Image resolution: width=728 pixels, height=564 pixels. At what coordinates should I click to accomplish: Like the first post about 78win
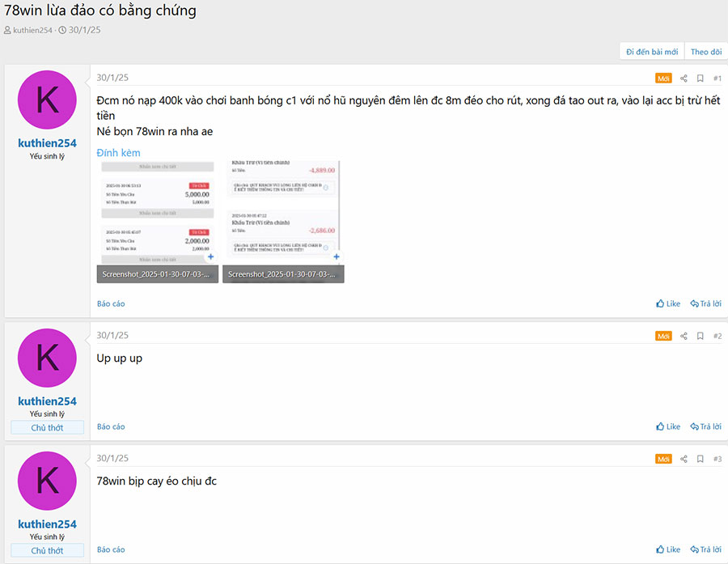click(668, 303)
